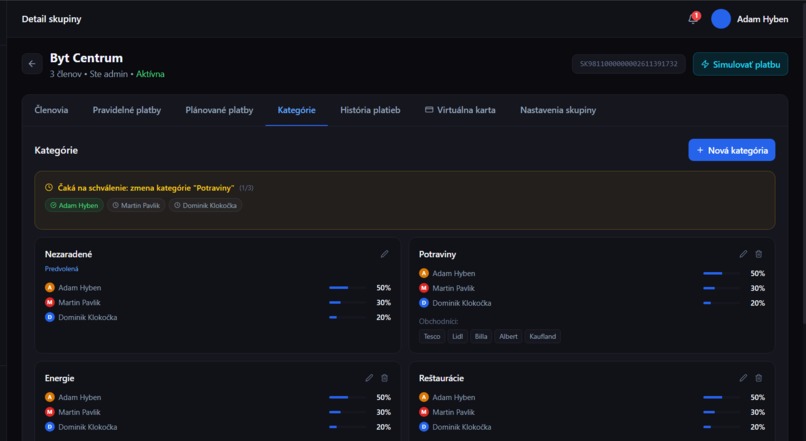Open Nastavenia skupiny tab
Image resolution: width=806 pixels, height=441 pixels.
(558, 110)
